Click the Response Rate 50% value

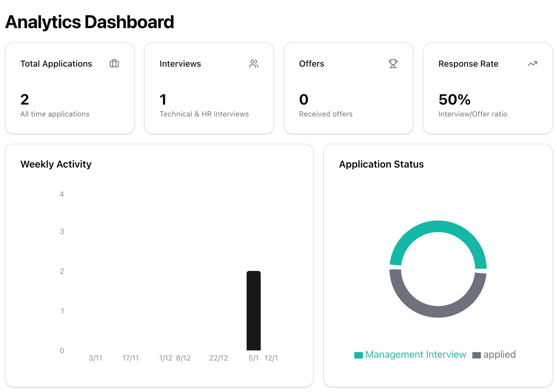[454, 99]
